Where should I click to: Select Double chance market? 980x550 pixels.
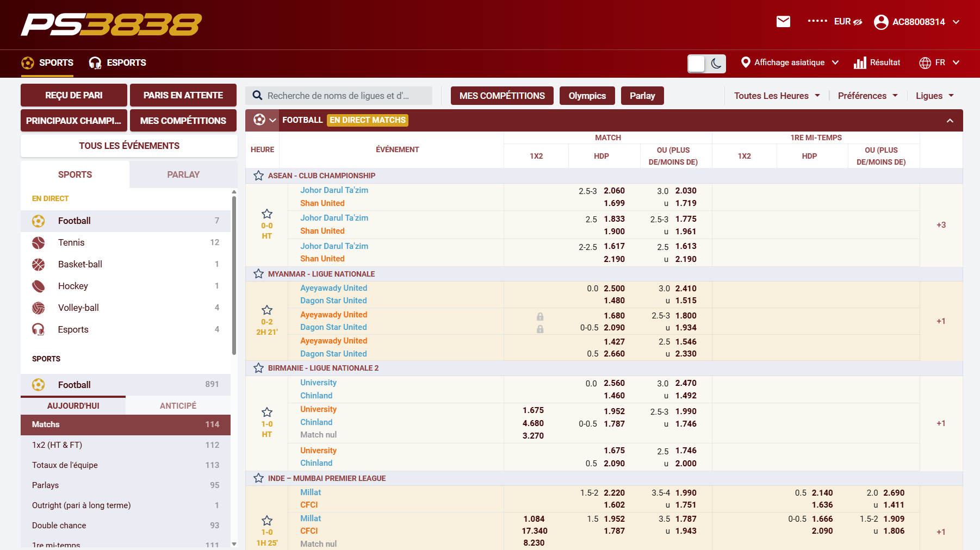pyautogui.click(x=126, y=525)
